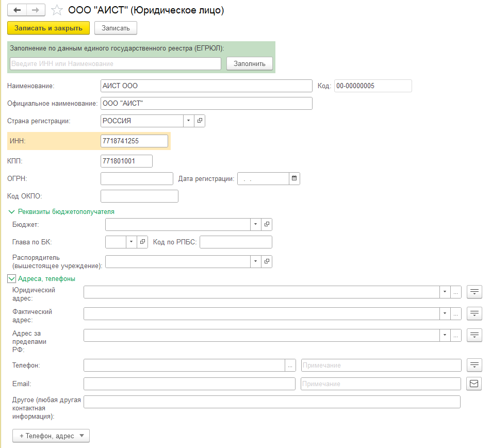This screenshot has height=448, width=491.
Task: Click the empty ОГРН field
Action: click(137, 178)
